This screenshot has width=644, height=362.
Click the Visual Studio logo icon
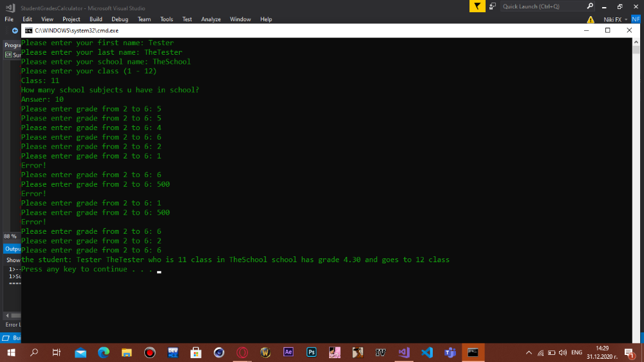(x=10, y=8)
